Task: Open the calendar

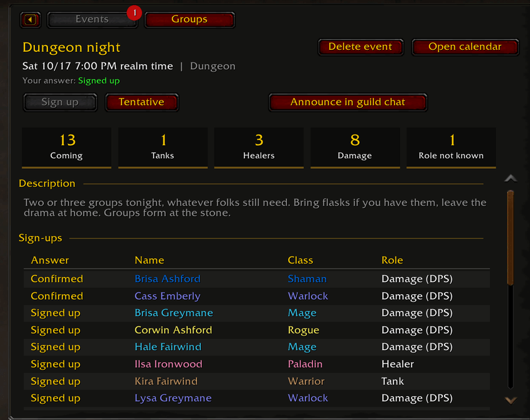Action: pyautogui.click(x=465, y=47)
